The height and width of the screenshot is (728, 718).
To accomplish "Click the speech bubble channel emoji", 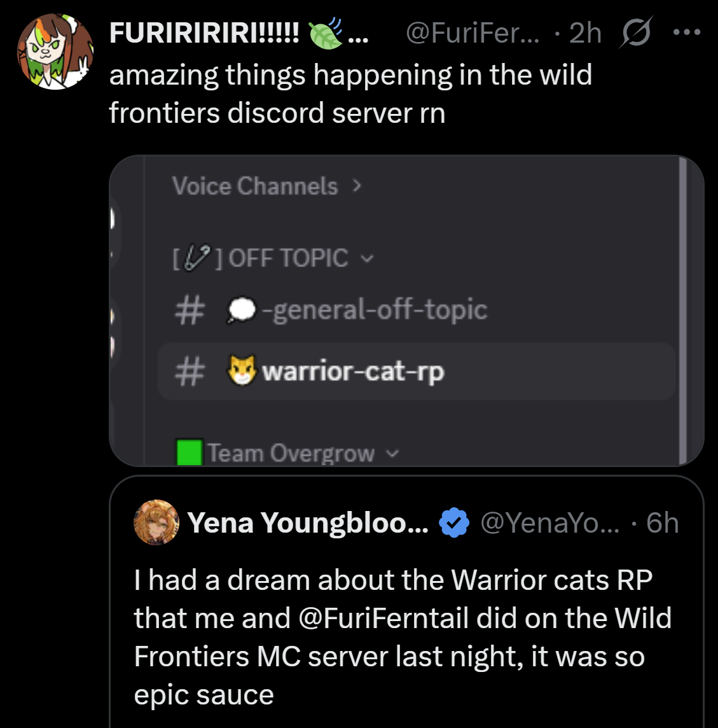I will (242, 310).
